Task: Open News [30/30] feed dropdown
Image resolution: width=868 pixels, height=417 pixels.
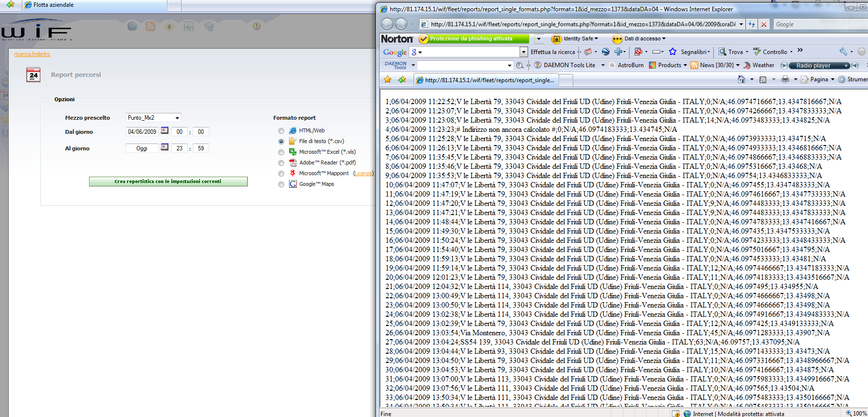Action: tap(738, 65)
